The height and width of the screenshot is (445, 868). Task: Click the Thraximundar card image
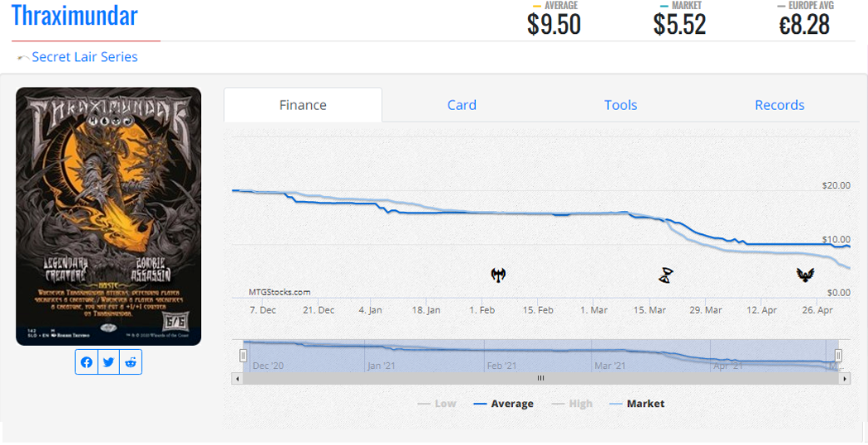108,216
